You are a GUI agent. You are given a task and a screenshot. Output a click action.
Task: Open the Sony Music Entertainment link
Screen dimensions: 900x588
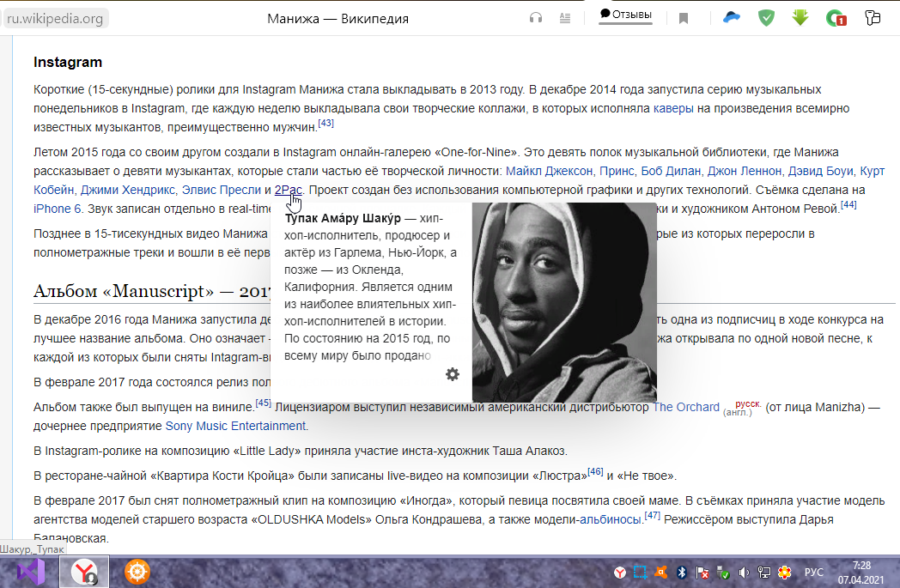pos(235,427)
